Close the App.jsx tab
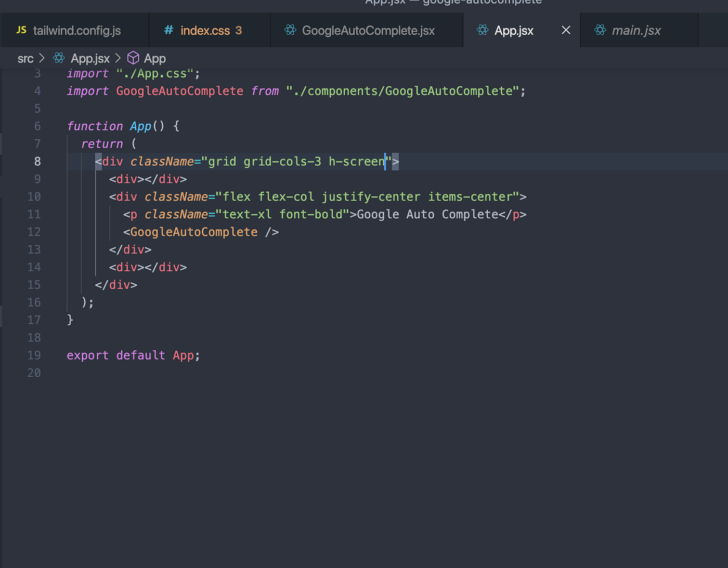 click(x=565, y=30)
